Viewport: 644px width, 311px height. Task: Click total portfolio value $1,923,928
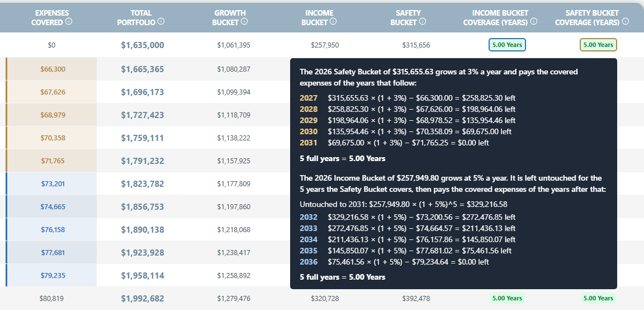[143, 253]
